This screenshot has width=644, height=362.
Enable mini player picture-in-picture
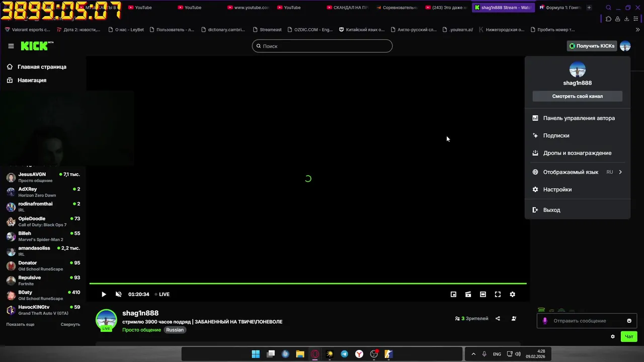[453, 294]
